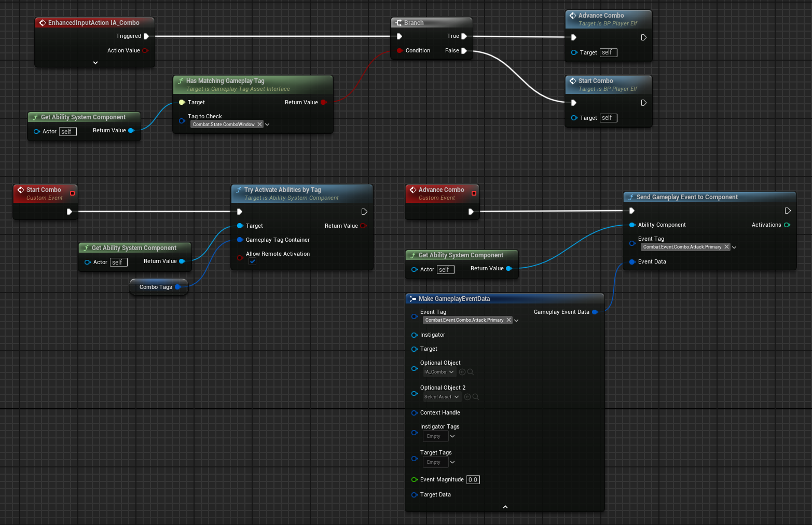Image resolution: width=812 pixels, height=525 pixels.
Task: Collapse the Make GameplayEventData node pins
Action: tap(505, 507)
